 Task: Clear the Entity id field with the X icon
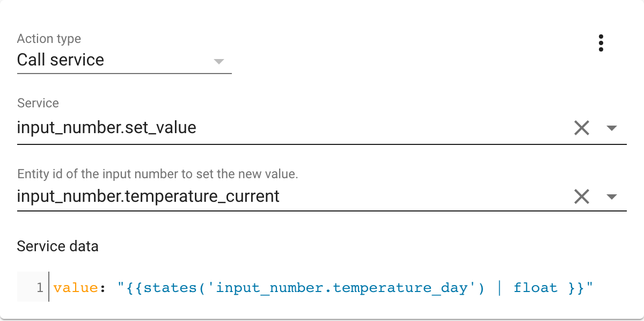click(581, 196)
